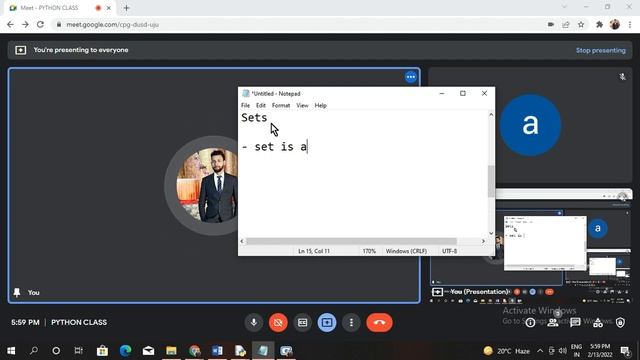Click Notepad scroll right arrow
The image size is (640, 360).
tap(483, 241)
